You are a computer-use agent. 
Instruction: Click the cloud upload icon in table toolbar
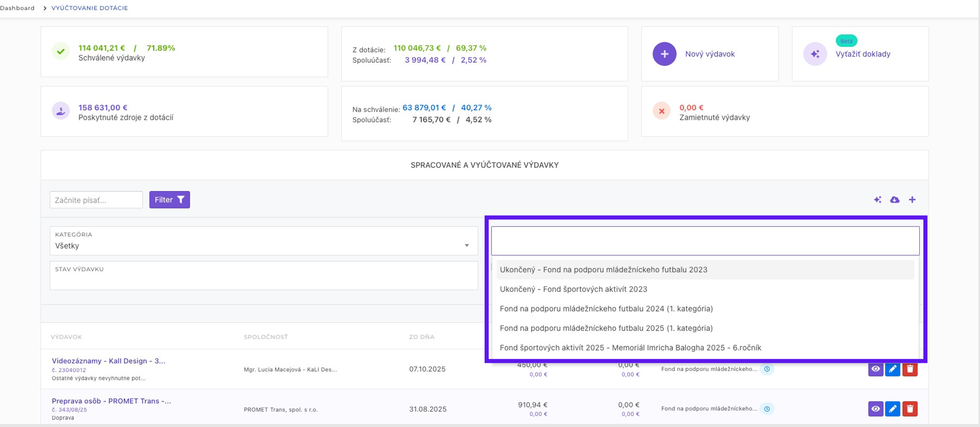click(895, 200)
